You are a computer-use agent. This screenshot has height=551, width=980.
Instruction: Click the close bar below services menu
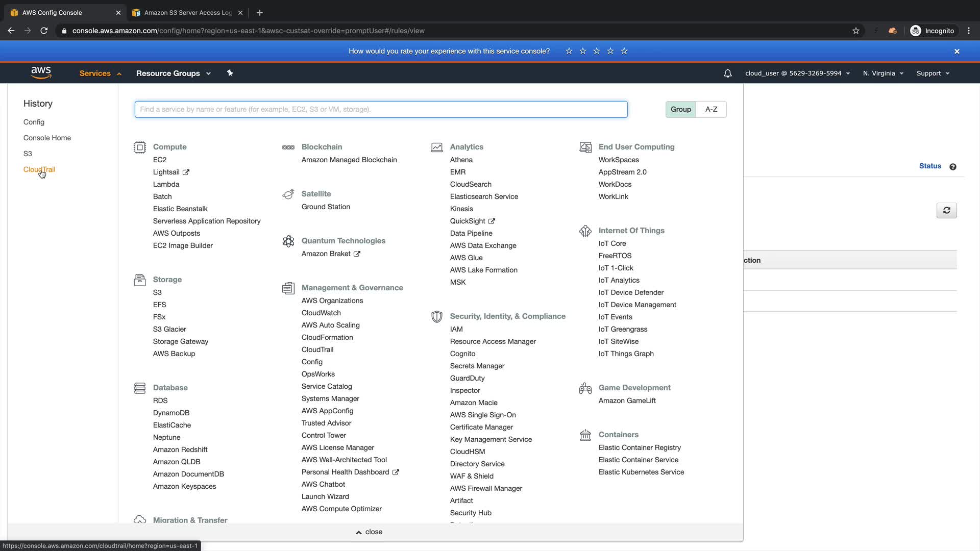pyautogui.click(x=370, y=532)
